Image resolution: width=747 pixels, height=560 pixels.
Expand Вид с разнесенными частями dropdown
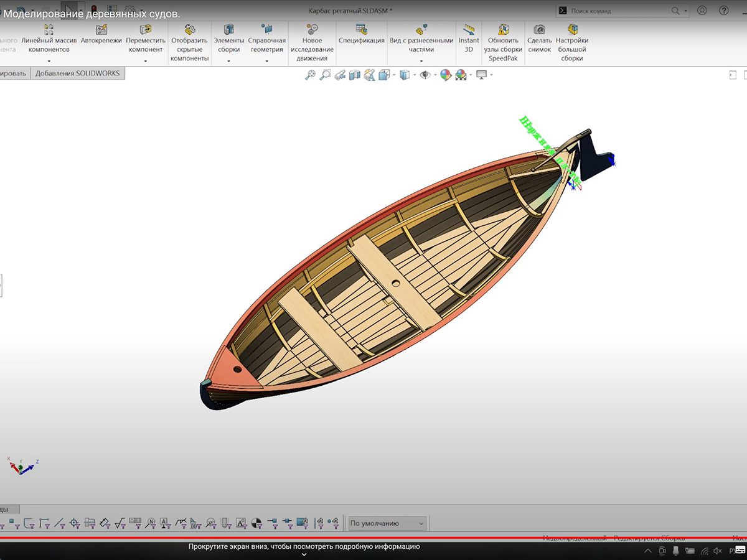[421, 61]
